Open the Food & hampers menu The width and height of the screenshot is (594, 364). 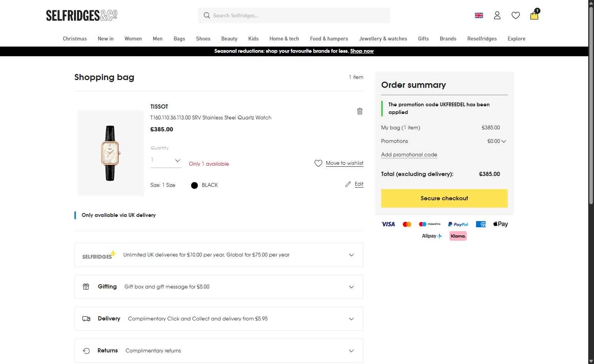329,39
